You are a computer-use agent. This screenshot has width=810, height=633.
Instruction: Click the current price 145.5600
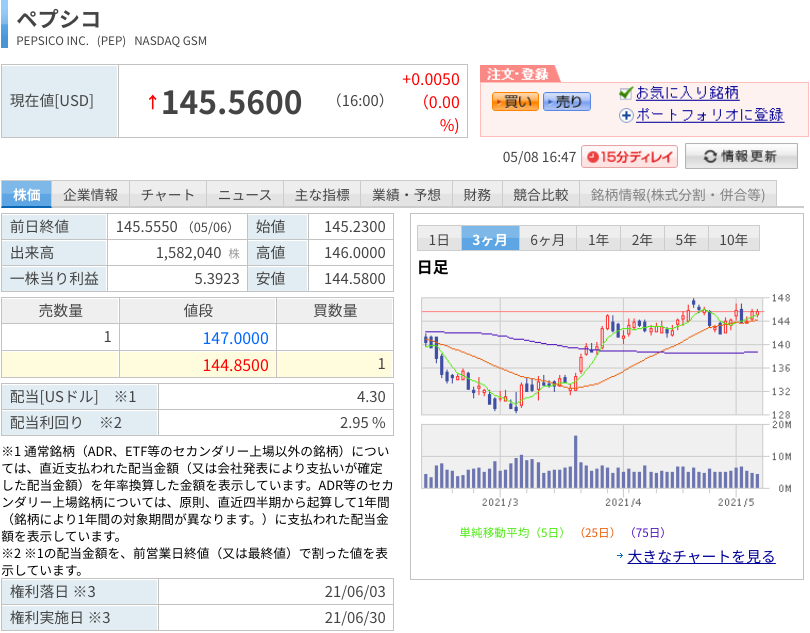(232, 102)
